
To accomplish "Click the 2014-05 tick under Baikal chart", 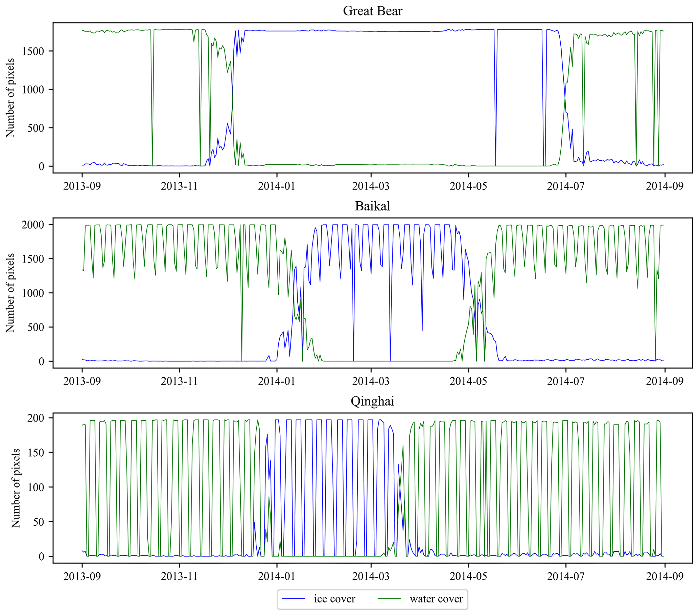I will (x=468, y=381).
